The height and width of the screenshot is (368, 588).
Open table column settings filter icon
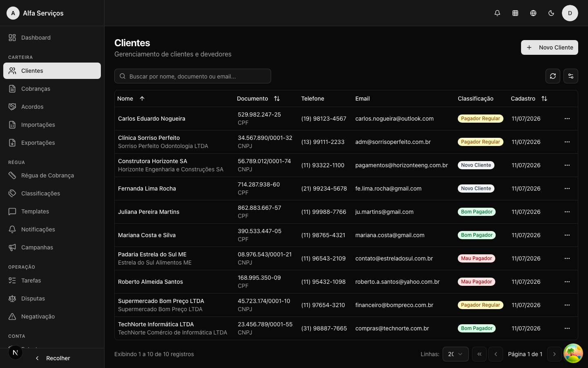click(x=571, y=76)
